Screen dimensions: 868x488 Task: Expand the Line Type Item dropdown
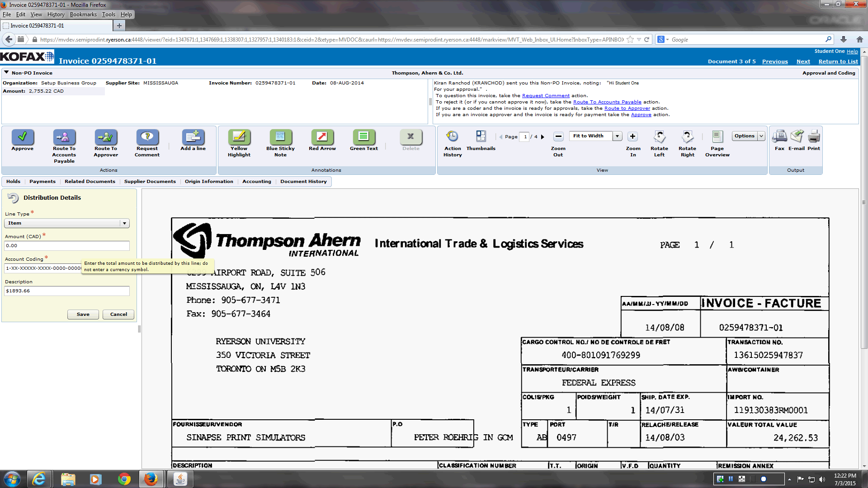[x=124, y=223]
